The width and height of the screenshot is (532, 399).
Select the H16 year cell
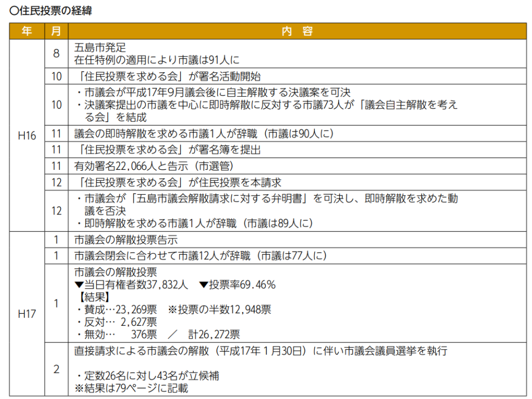(x=27, y=136)
